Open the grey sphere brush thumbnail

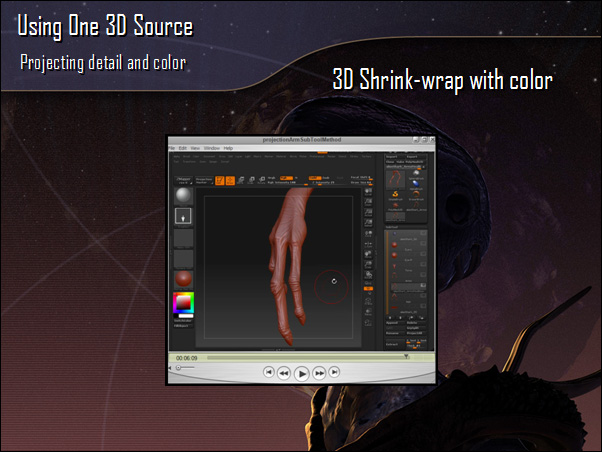point(183,195)
